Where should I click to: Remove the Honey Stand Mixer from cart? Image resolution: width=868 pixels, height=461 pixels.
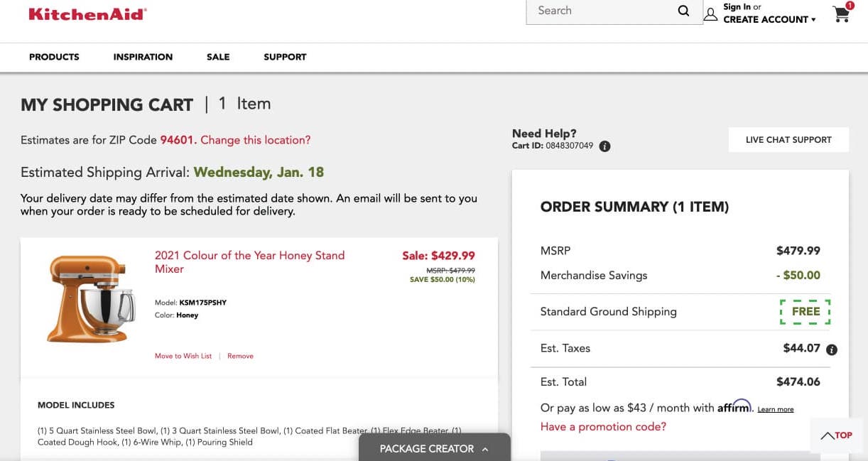[x=240, y=356]
